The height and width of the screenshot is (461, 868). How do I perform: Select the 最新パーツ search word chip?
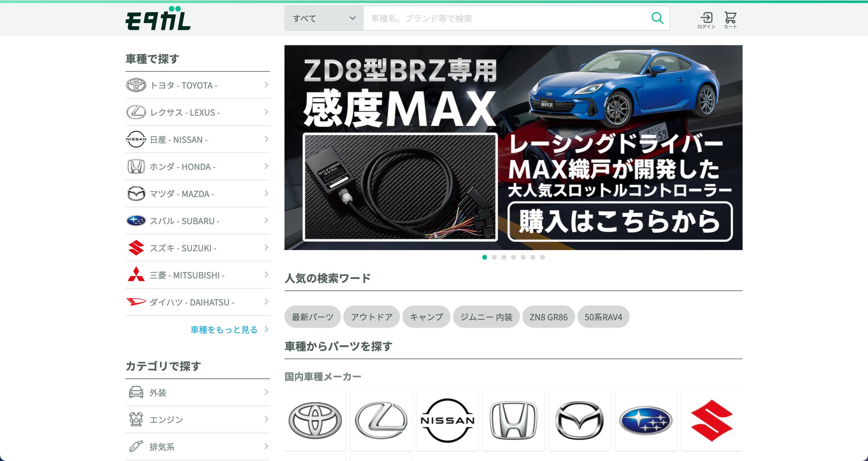tap(312, 317)
